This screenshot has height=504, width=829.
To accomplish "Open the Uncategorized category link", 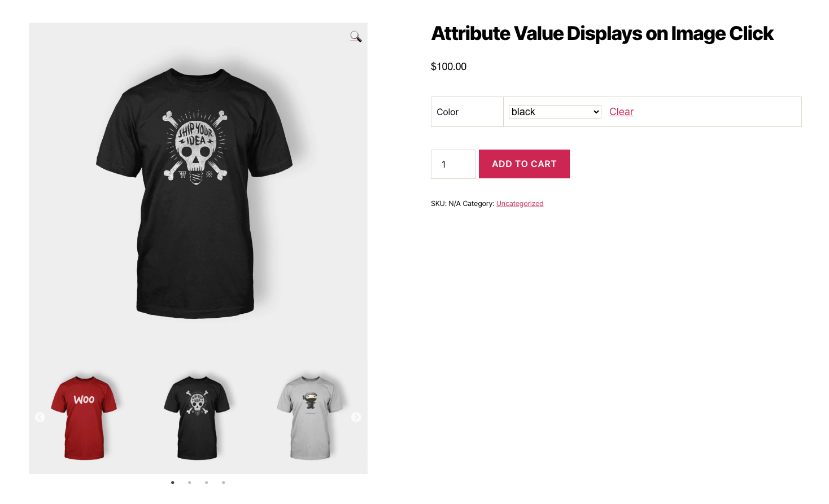I will point(520,204).
